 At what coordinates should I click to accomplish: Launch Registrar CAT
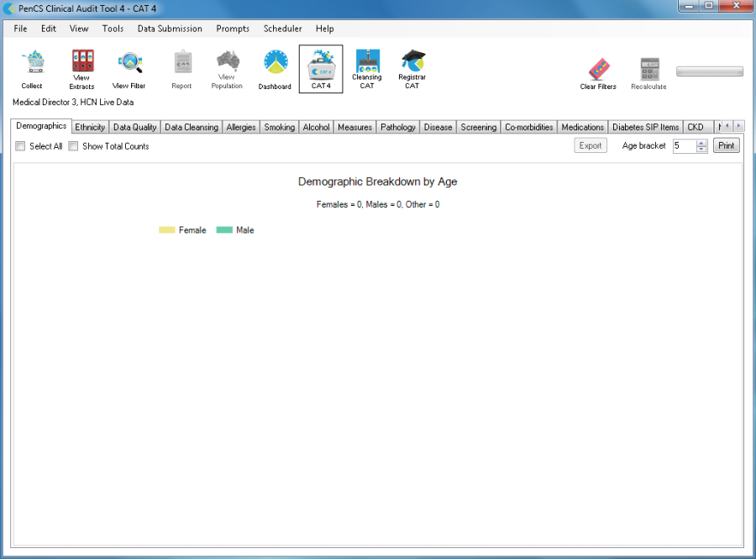[412, 70]
